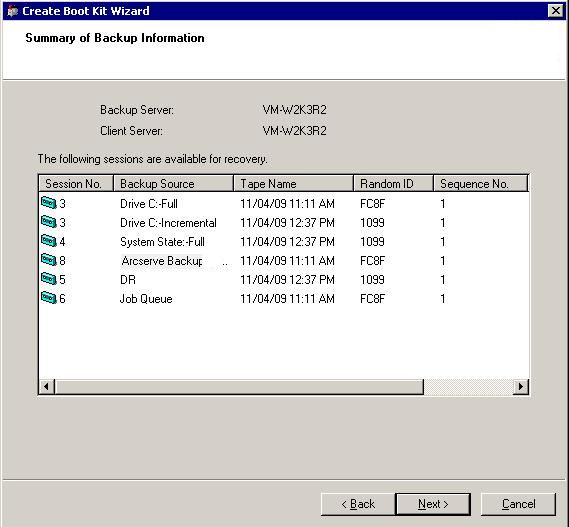Click the Create Boot Kit Wizard title bar icon
This screenshot has width=569, height=527.
[x=12, y=11]
